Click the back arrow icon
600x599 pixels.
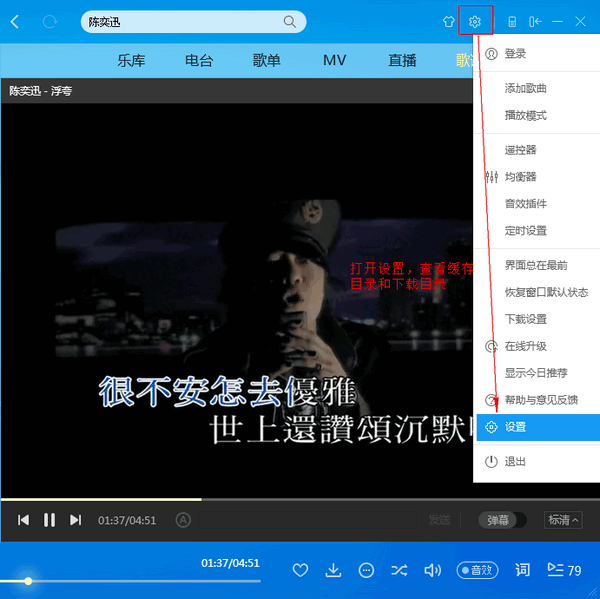[15, 22]
